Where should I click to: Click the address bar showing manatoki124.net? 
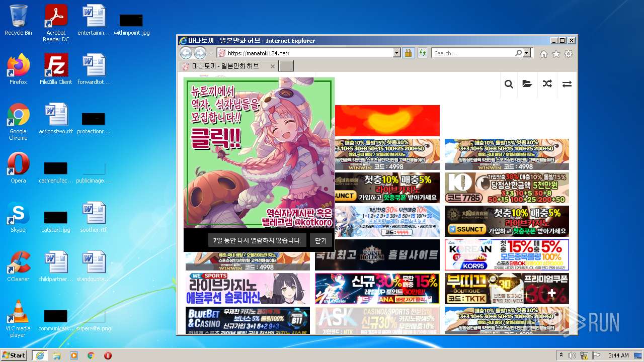pos(305,53)
